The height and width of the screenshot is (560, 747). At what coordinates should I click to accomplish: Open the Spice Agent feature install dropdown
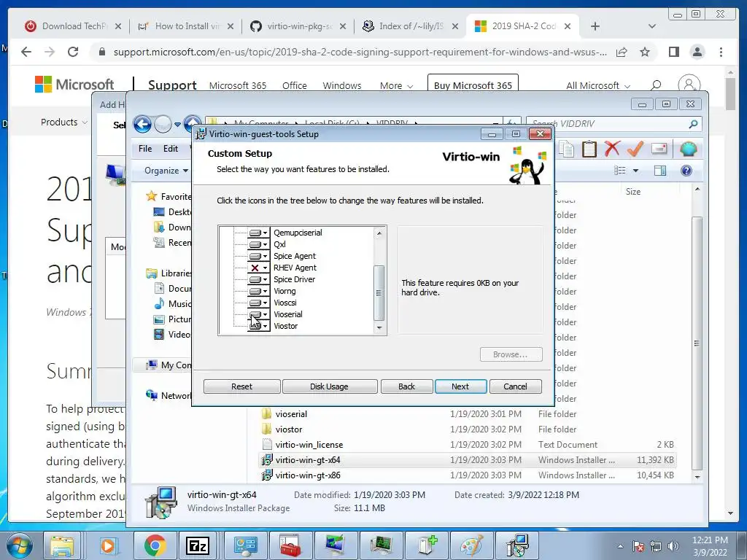pyautogui.click(x=259, y=256)
